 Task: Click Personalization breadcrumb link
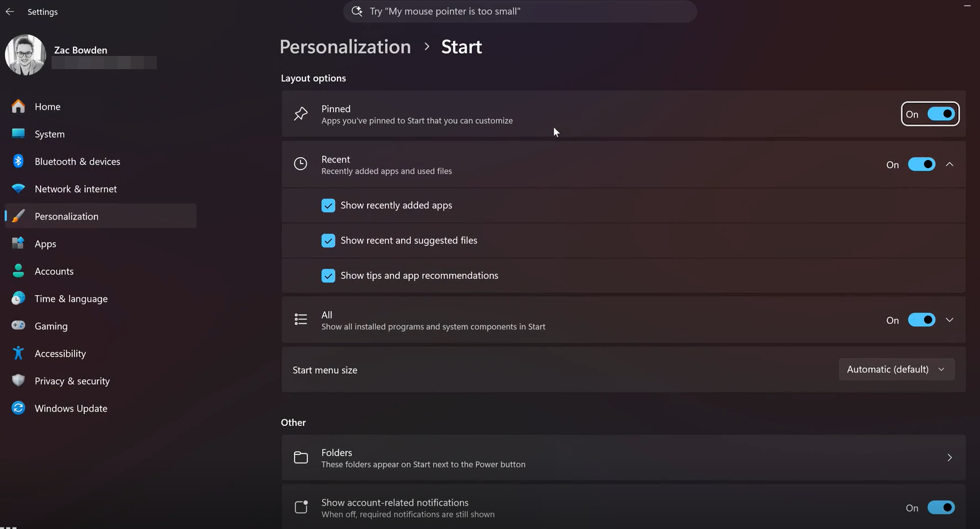tap(345, 47)
